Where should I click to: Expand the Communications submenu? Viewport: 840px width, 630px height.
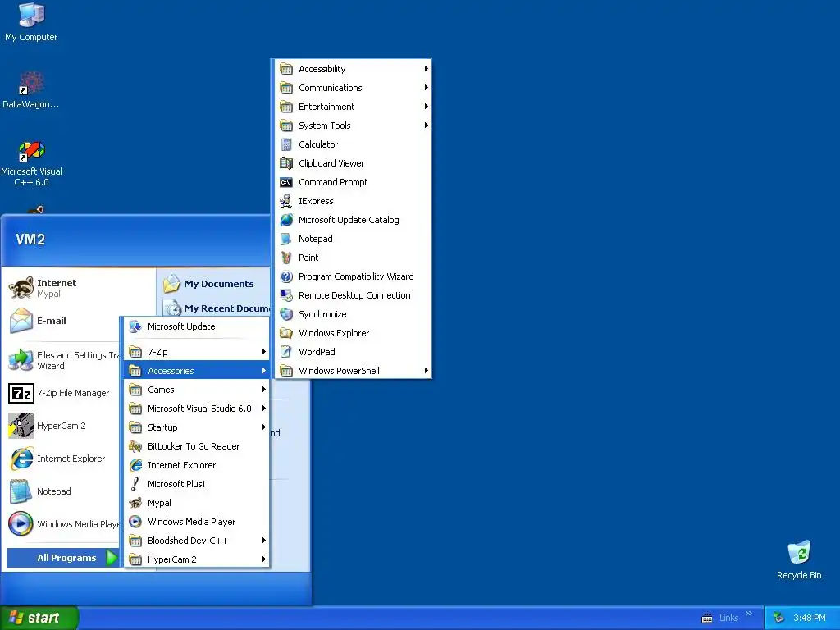coord(354,88)
